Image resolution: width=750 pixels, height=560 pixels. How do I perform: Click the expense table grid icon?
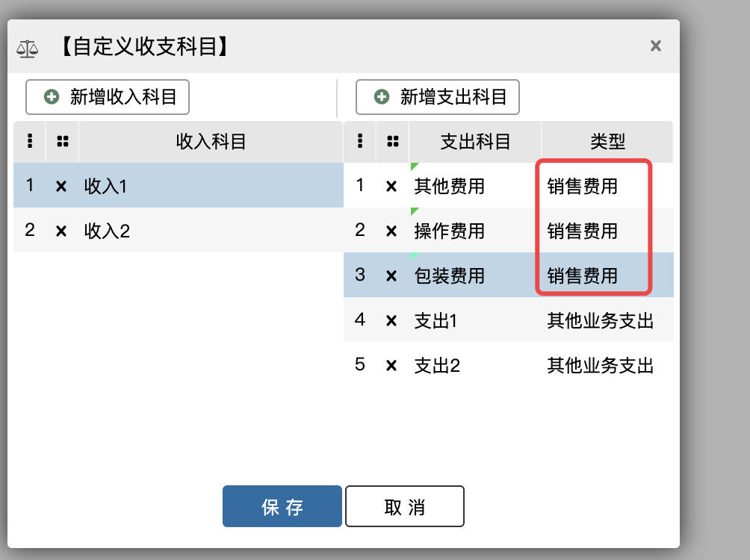(393, 141)
